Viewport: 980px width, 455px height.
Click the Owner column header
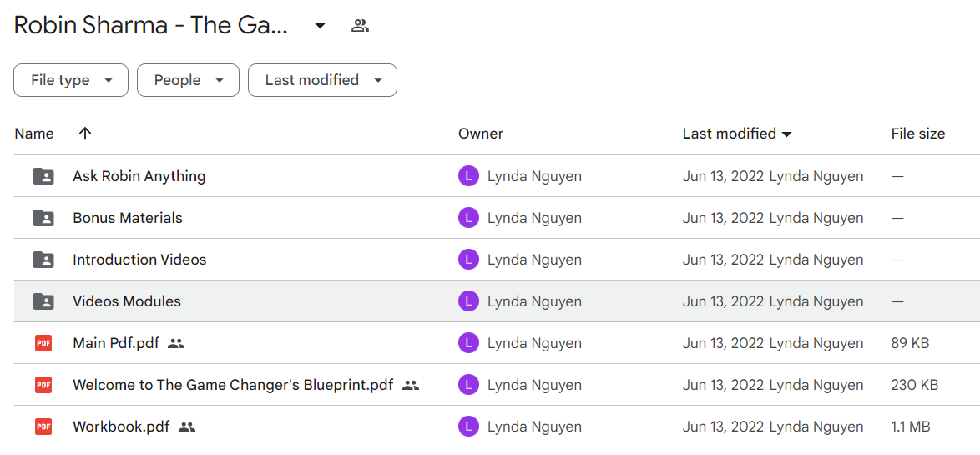click(481, 133)
